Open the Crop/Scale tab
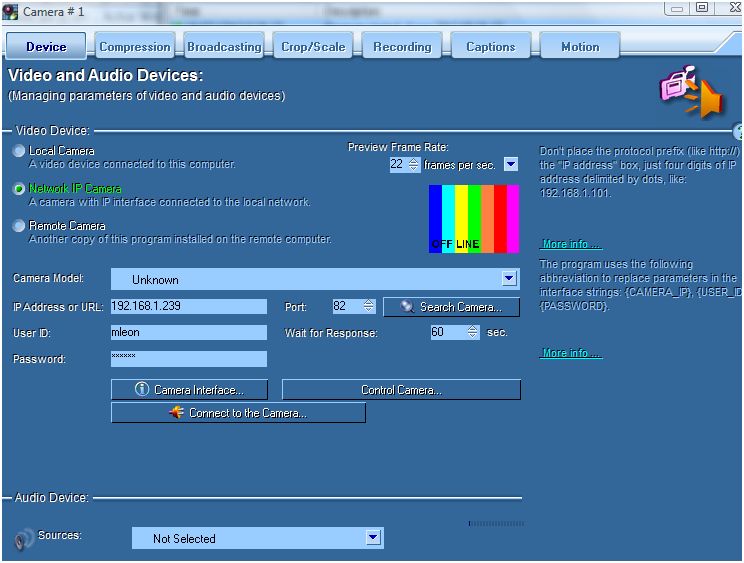 point(313,46)
